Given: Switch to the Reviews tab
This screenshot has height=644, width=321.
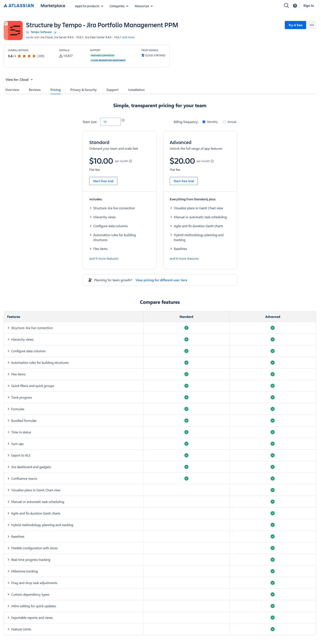Looking at the screenshot, I should [35, 90].
